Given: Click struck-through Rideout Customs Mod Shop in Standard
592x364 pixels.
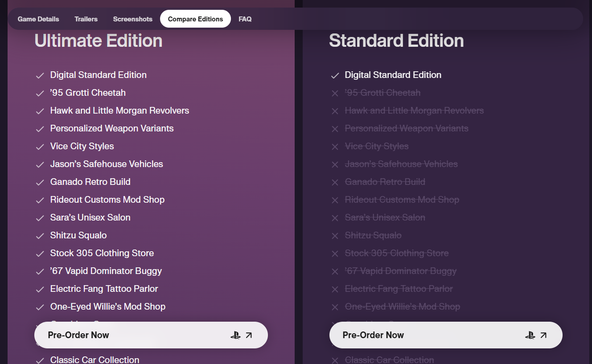Looking at the screenshot, I should (x=402, y=200).
